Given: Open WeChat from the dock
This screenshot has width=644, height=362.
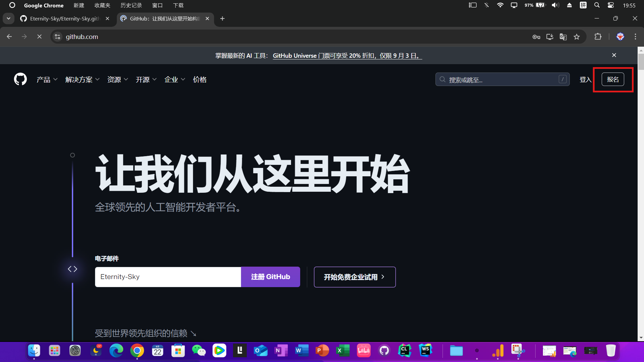Looking at the screenshot, I should pos(199,351).
